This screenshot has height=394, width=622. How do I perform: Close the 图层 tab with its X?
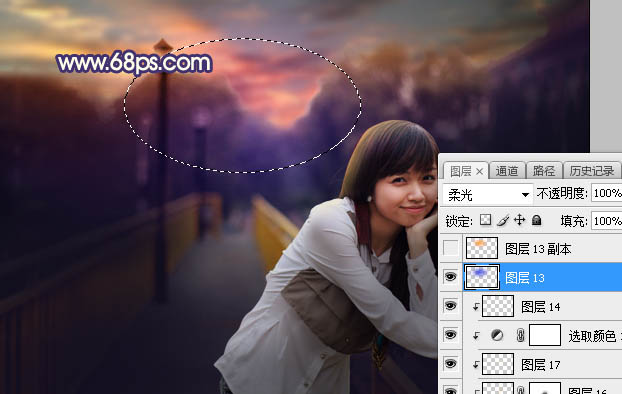[x=480, y=171]
